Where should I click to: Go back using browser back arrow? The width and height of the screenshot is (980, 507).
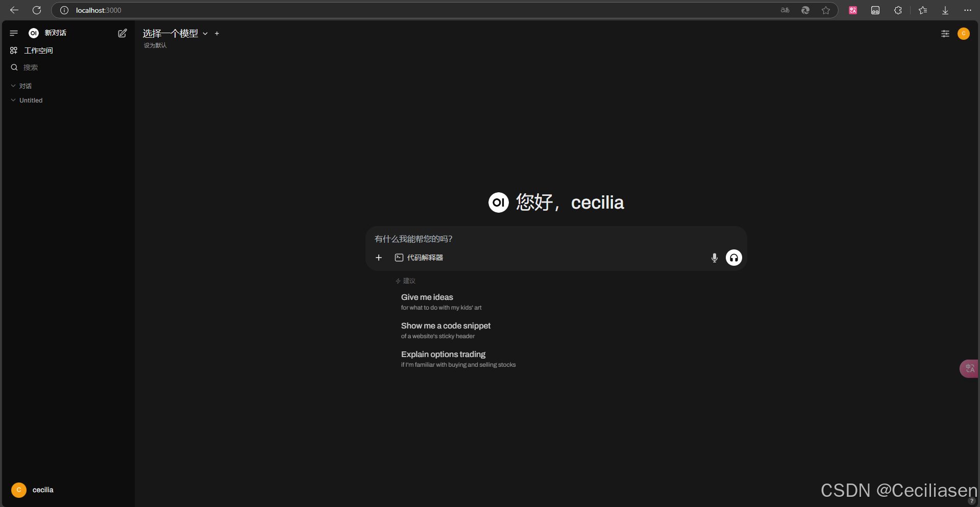(14, 10)
